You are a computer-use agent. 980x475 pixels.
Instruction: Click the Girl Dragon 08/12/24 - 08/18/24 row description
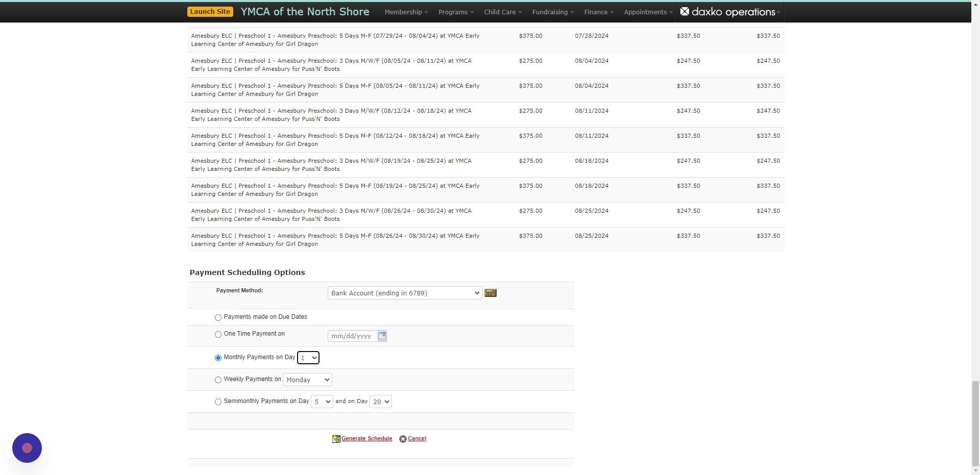(x=335, y=140)
